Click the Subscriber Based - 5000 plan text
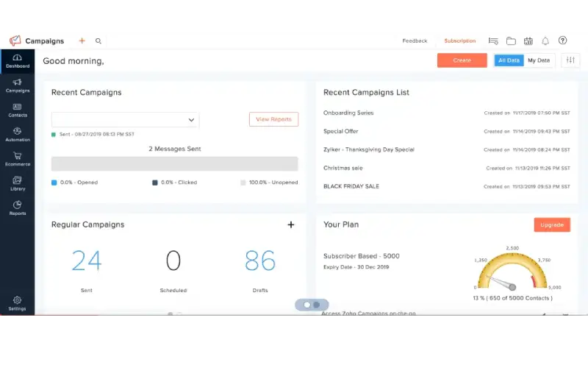The height and width of the screenshot is (368, 588). (x=361, y=256)
